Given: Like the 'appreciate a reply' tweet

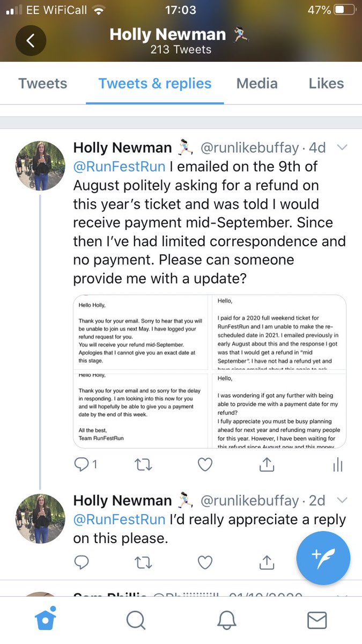Looking at the screenshot, I should [x=205, y=562].
